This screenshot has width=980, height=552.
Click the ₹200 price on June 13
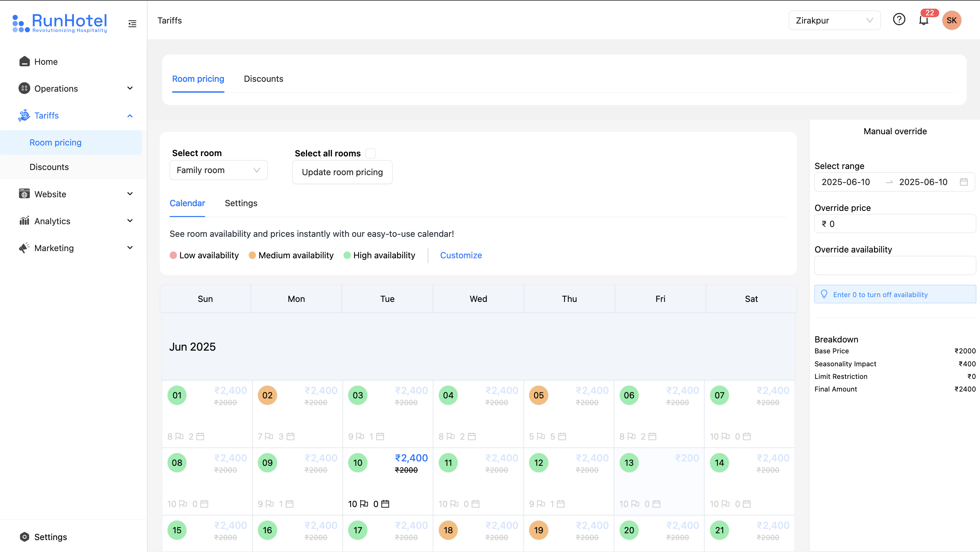click(x=687, y=458)
